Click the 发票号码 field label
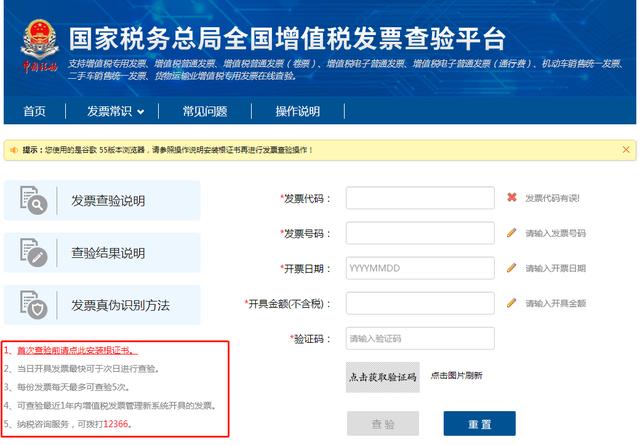The image size is (640, 445). click(305, 234)
